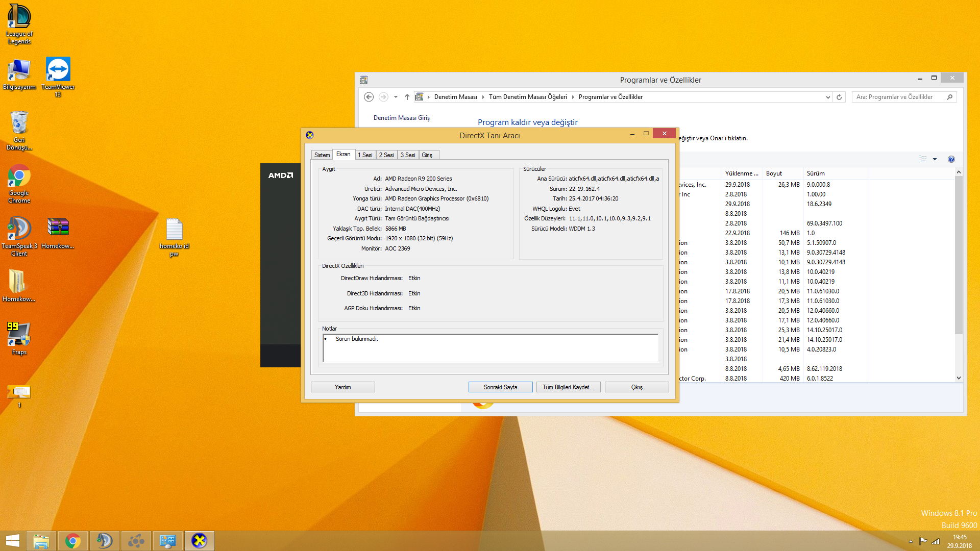This screenshot has width=980, height=551.
Task: Click the refresh button beside the address bar
Action: point(839,97)
